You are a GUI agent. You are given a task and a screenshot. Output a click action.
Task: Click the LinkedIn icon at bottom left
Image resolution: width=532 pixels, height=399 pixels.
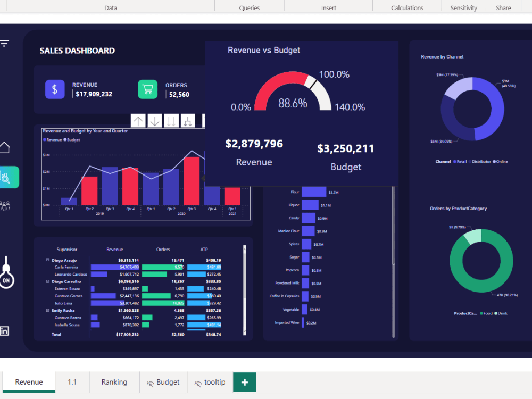[x=5, y=331]
